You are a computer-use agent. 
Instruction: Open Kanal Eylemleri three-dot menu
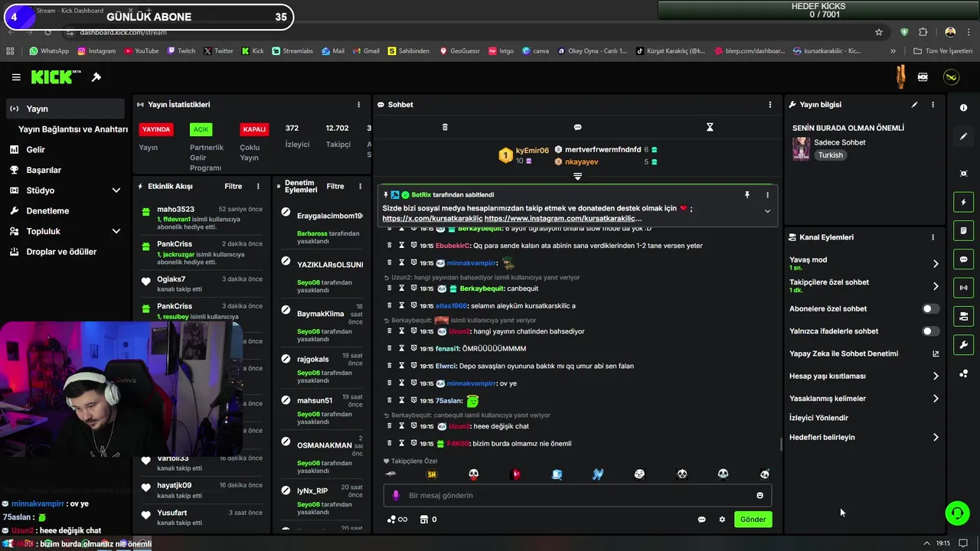[x=933, y=237]
